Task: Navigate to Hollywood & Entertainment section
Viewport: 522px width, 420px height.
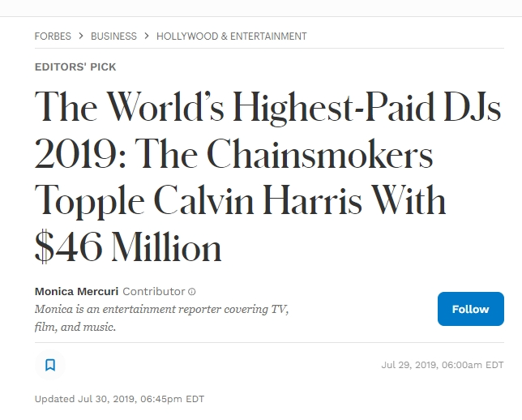Action: point(232,36)
